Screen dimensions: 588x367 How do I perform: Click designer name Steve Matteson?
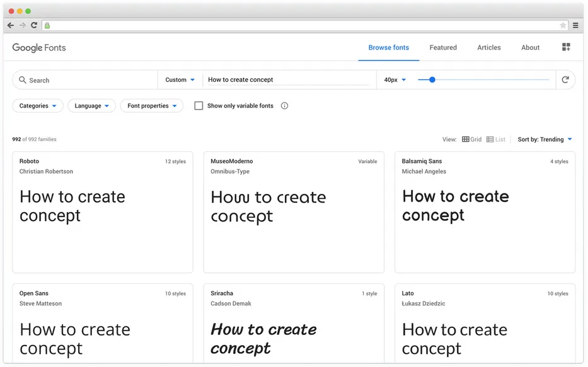click(x=40, y=303)
